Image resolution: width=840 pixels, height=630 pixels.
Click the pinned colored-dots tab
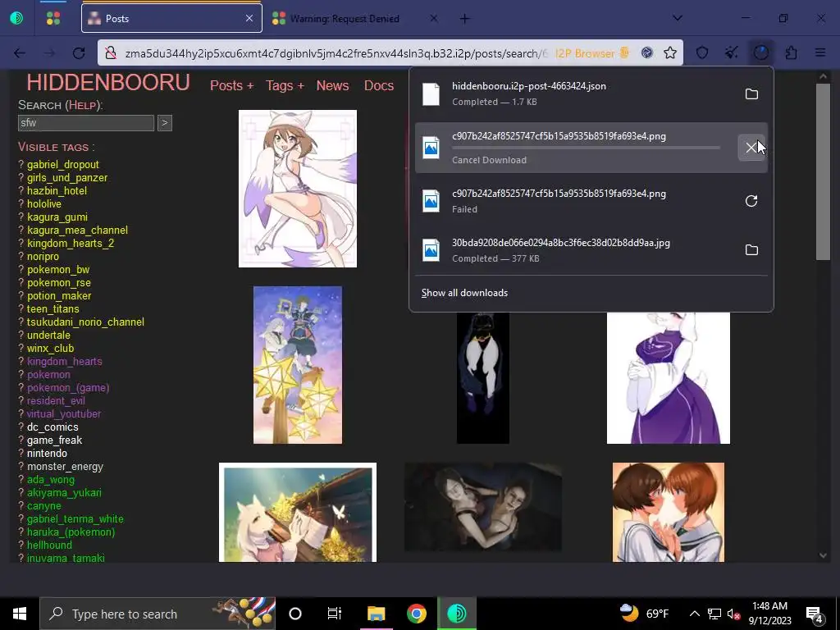(x=53, y=19)
